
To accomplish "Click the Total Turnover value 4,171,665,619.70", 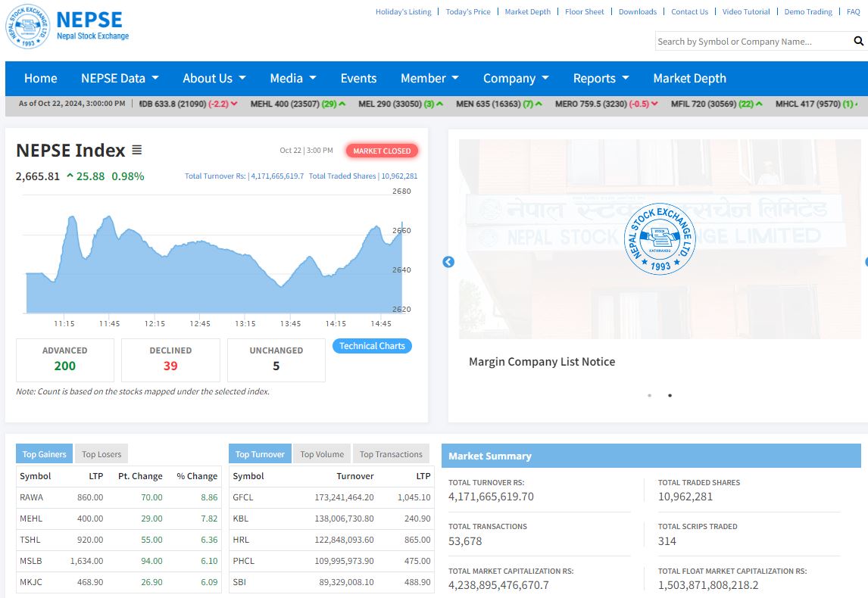I will [491, 497].
